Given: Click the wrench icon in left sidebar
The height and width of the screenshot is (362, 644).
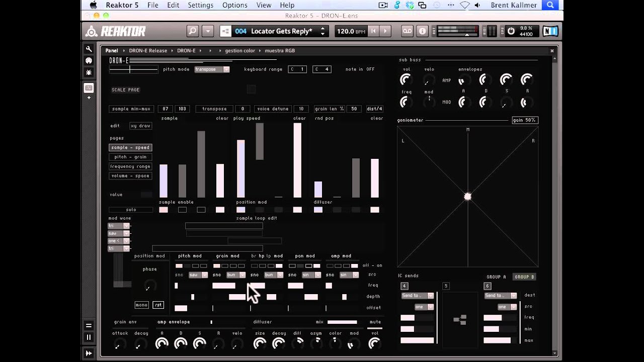Looking at the screenshot, I should click(x=89, y=49).
